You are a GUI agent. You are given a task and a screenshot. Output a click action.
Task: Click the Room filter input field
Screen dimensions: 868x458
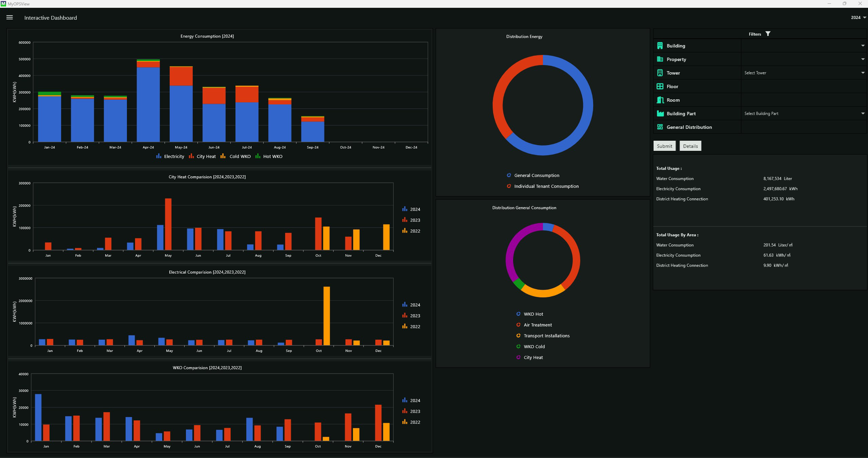(804, 100)
